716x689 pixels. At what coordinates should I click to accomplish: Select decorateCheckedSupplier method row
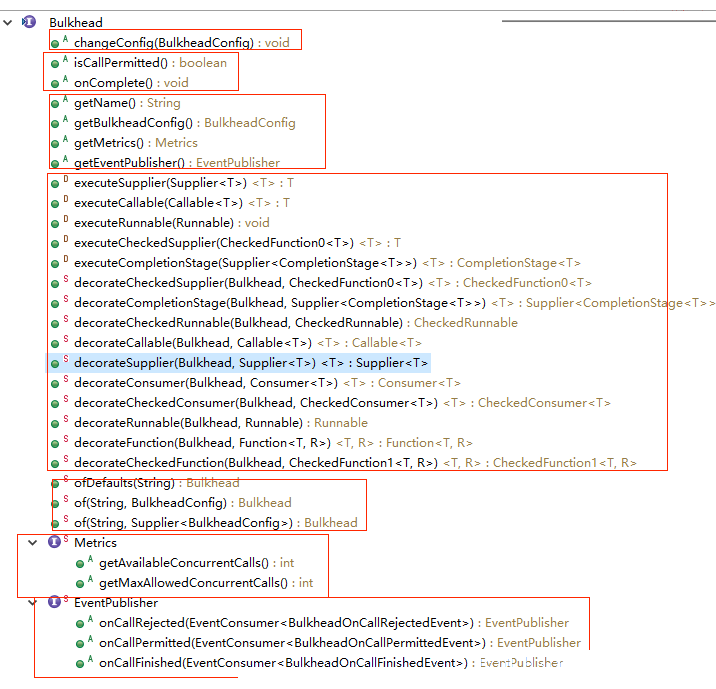click(x=333, y=283)
